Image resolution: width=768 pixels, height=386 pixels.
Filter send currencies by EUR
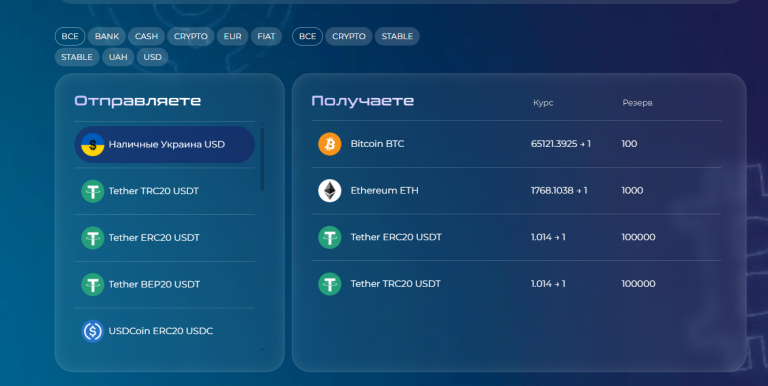tap(232, 36)
